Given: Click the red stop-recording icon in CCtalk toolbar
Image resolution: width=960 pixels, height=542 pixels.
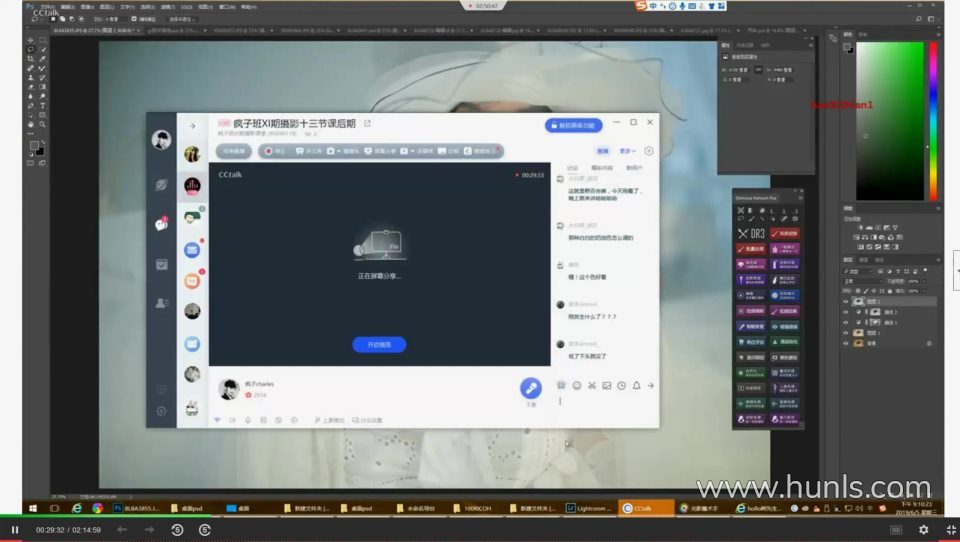Looking at the screenshot, I should tap(268, 151).
